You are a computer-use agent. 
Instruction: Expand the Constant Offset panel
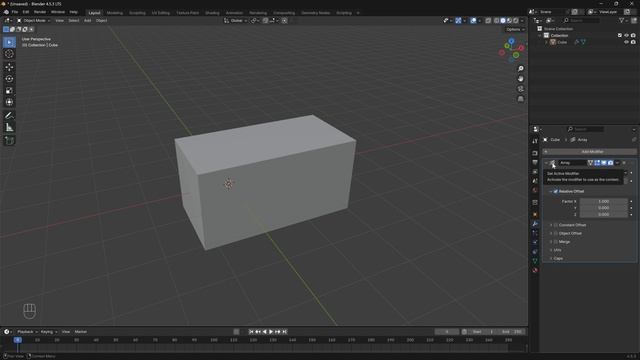click(x=551, y=225)
